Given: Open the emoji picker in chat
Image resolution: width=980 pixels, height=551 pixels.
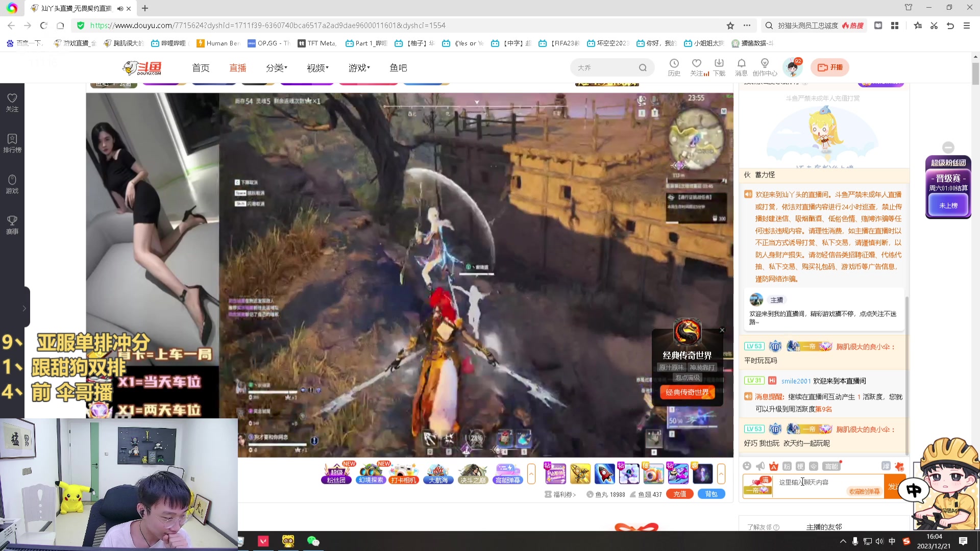Looking at the screenshot, I should (x=747, y=466).
